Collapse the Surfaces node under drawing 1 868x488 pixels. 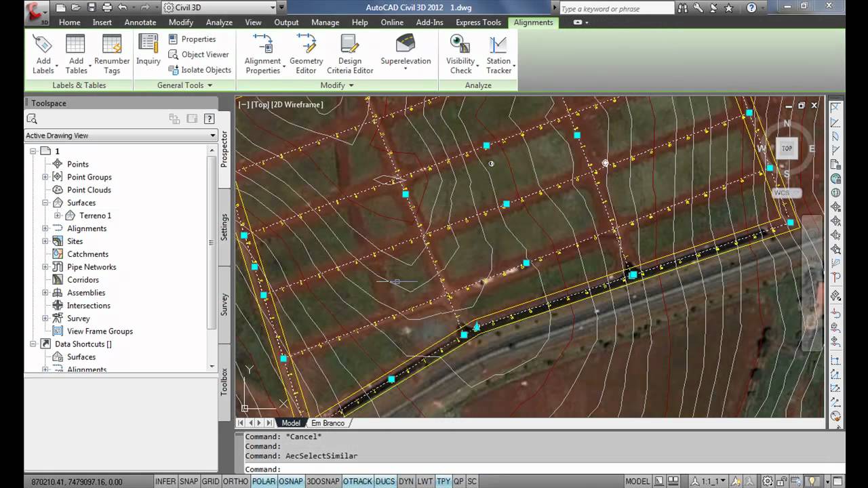45,203
